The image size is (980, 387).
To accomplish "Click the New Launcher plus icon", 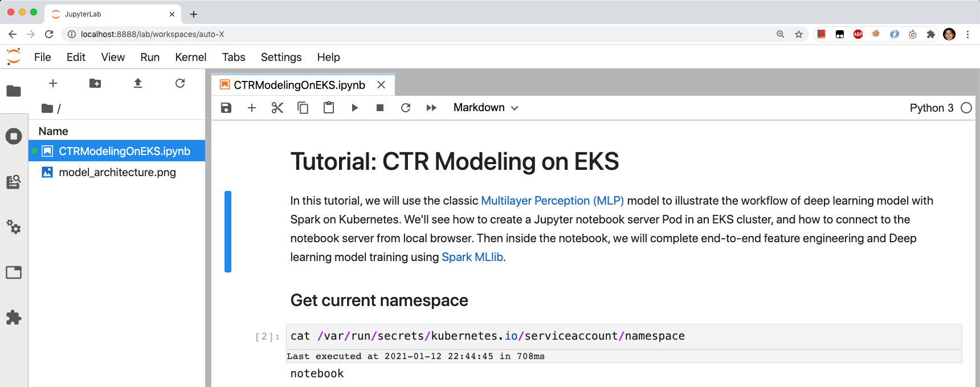I will click(x=53, y=83).
